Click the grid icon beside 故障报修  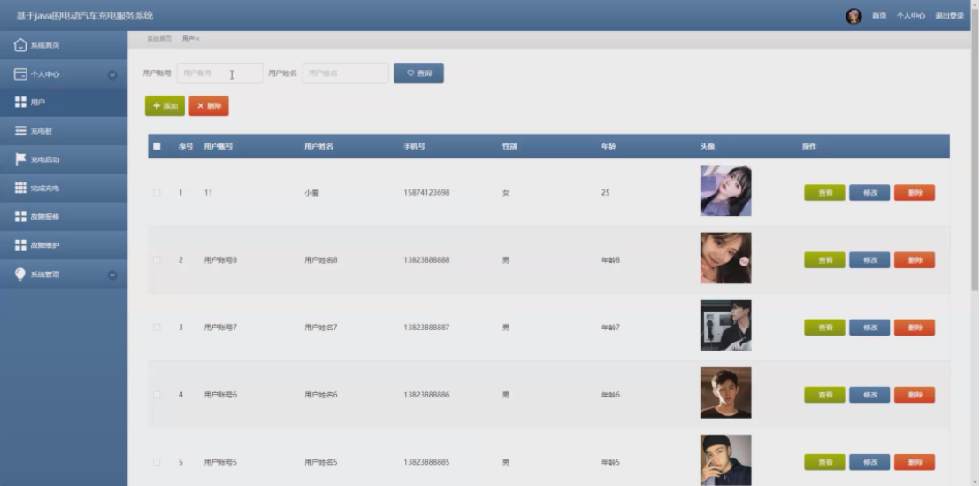pos(20,216)
